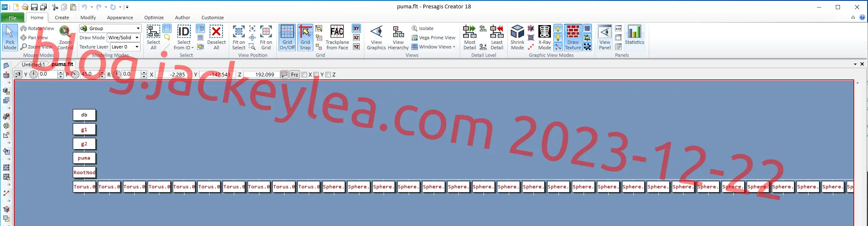Toggle View Panel
This screenshot has height=226, width=868.
coord(605,38)
